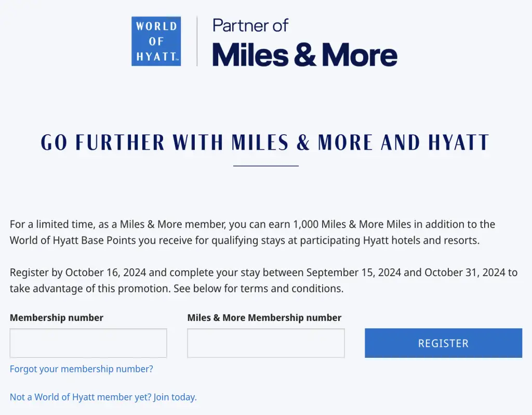
Task: Click the "Go Further with Miles & More" heading
Action: click(265, 142)
